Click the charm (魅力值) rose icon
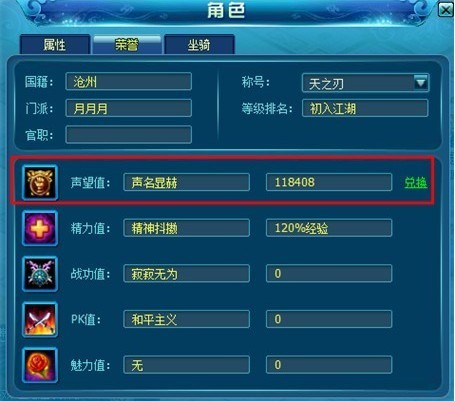Viewport: 455px width, 401px height. [x=40, y=365]
